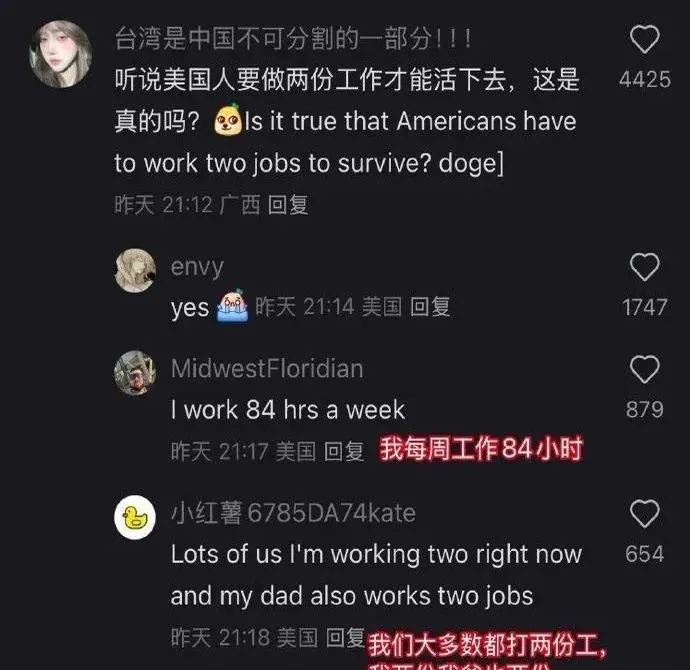Image resolution: width=690 pixels, height=670 pixels.
Task: Reply to the top comment from 广西
Action: coord(288,205)
